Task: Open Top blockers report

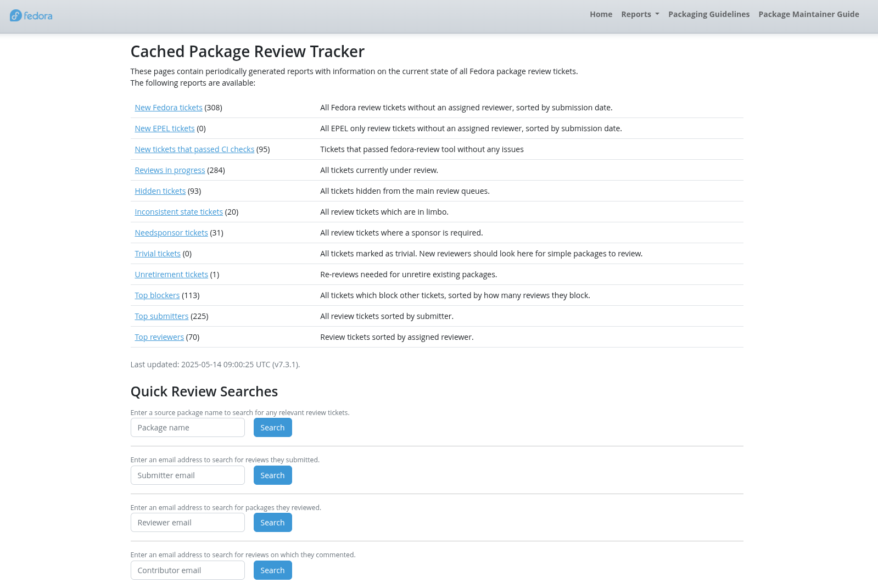Action: click(x=157, y=295)
